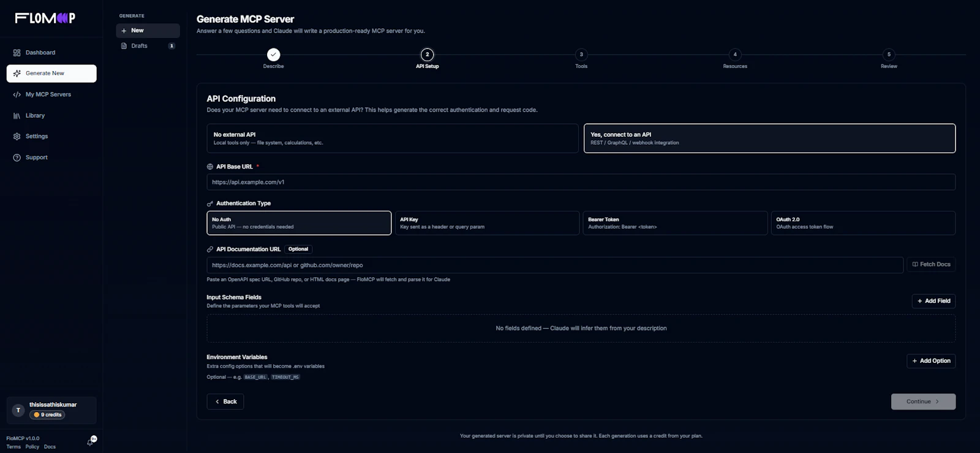
Task: Click the Drafts count badge
Action: 171,46
